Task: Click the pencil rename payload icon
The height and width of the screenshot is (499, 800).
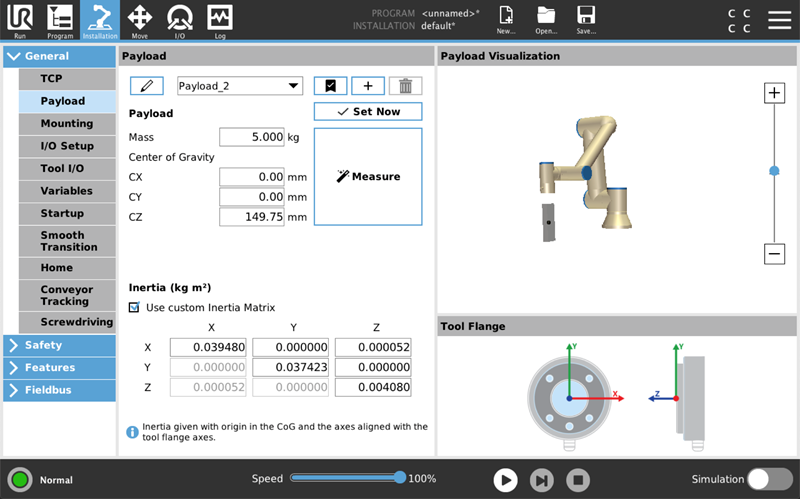Action: tap(146, 86)
